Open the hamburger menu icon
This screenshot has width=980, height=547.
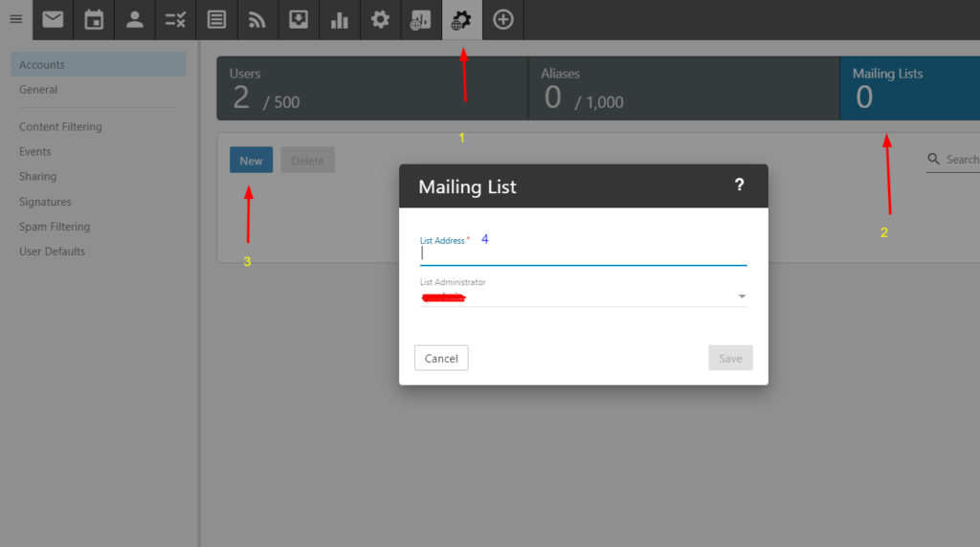15,19
